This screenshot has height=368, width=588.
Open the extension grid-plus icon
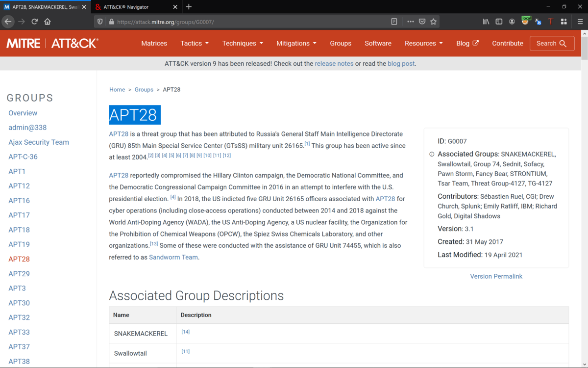click(x=564, y=22)
